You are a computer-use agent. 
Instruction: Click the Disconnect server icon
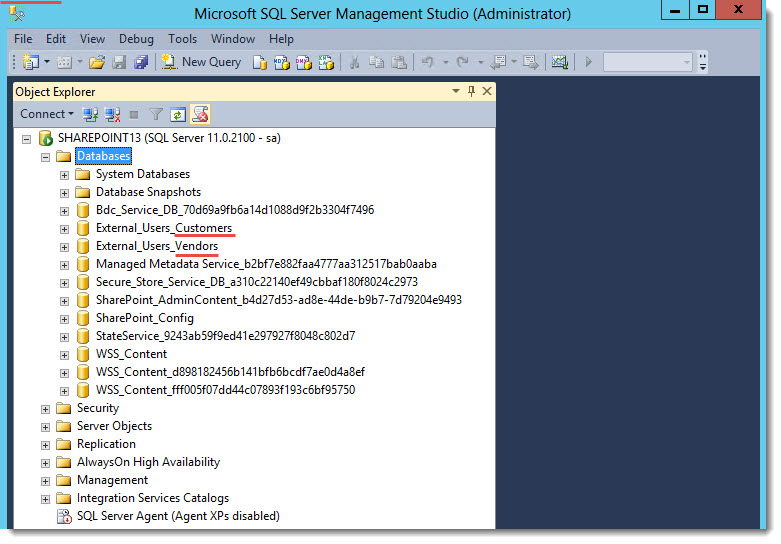(113, 115)
